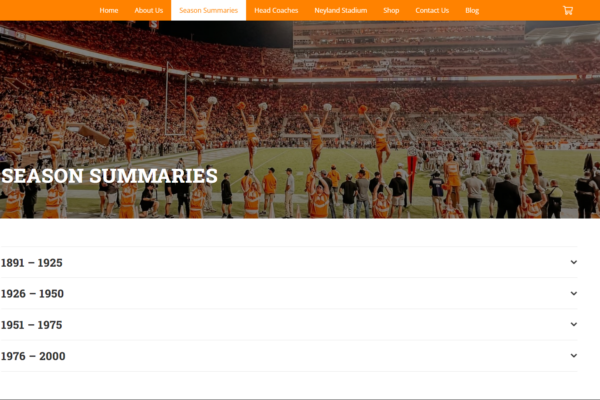The width and height of the screenshot is (600, 400).
Task: Click the stadium hero banner image
Action: tap(300, 119)
